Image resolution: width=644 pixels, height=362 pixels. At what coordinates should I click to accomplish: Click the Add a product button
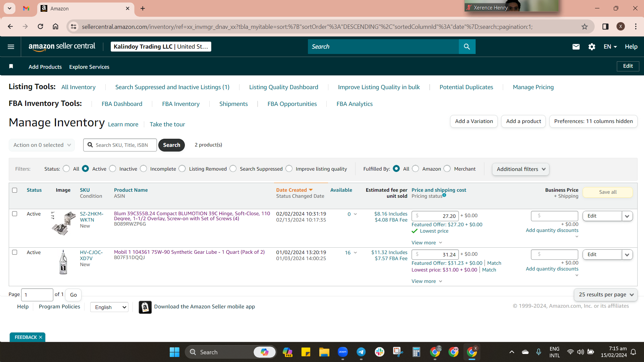click(524, 121)
